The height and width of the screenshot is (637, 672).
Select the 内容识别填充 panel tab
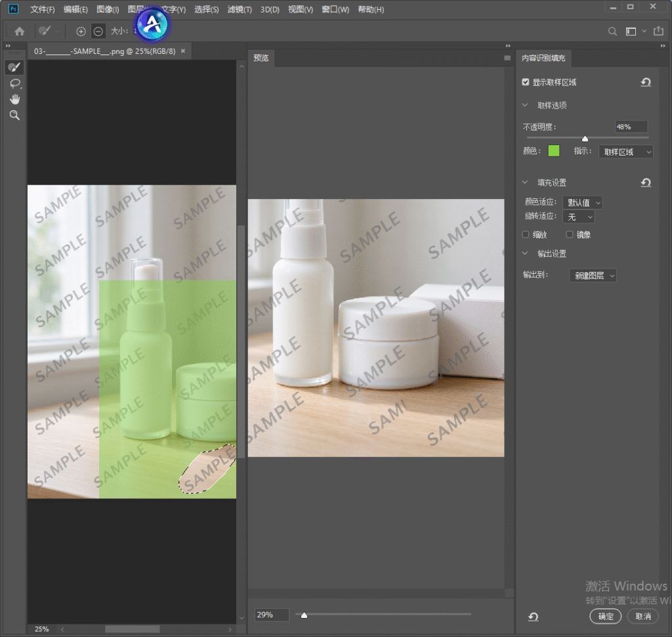(x=543, y=58)
